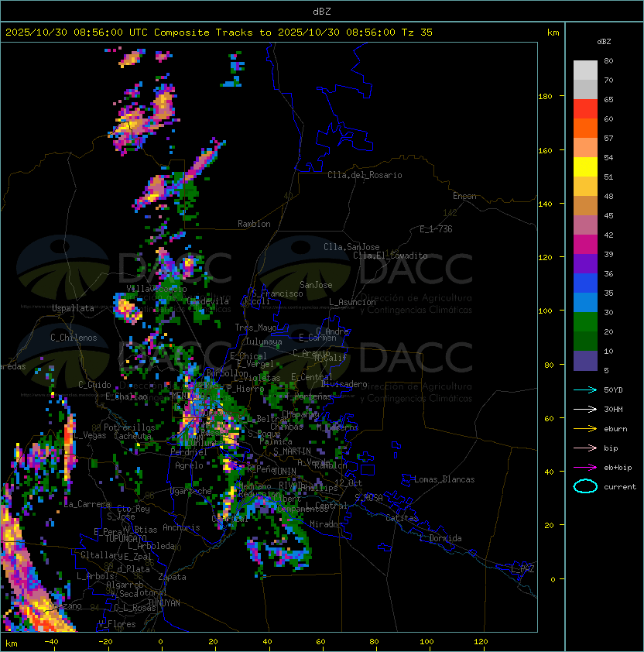
Task: Select the royal blue 35–36 dBZ swatch
Action: click(585, 283)
